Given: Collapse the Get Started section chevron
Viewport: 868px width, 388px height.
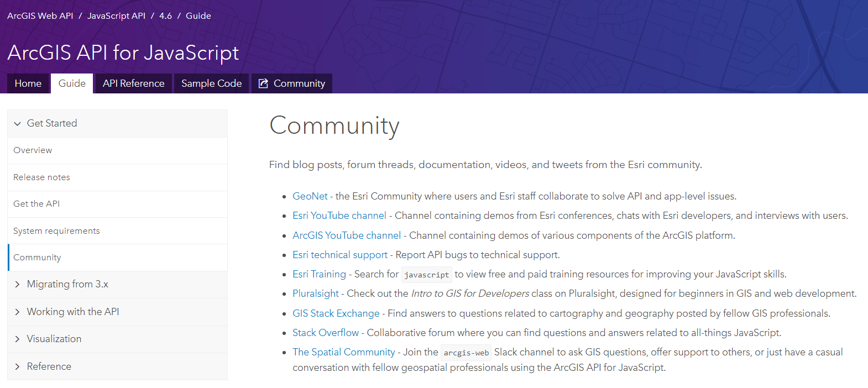Looking at the screenshot, I should (x=17, y=124).
